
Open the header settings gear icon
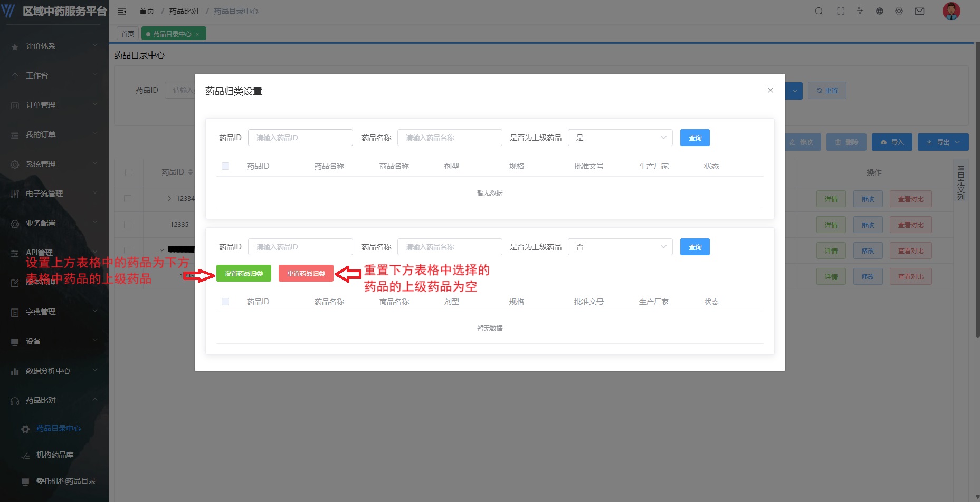(899, 11)
